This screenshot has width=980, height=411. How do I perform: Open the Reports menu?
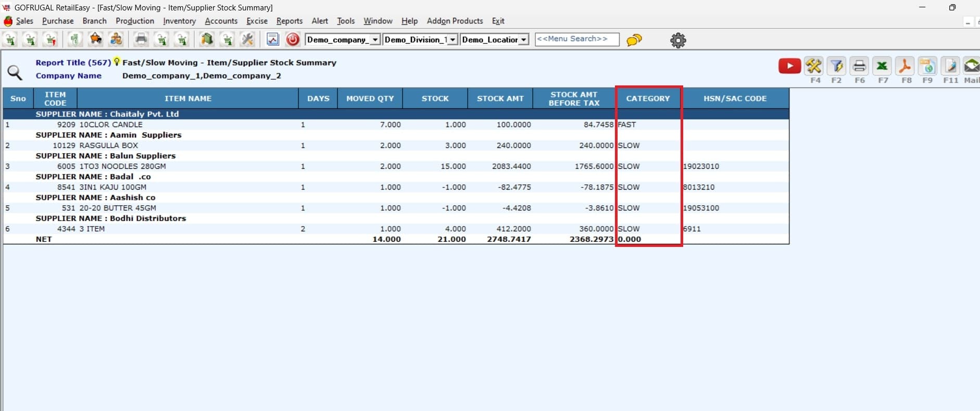click(289, 21)
